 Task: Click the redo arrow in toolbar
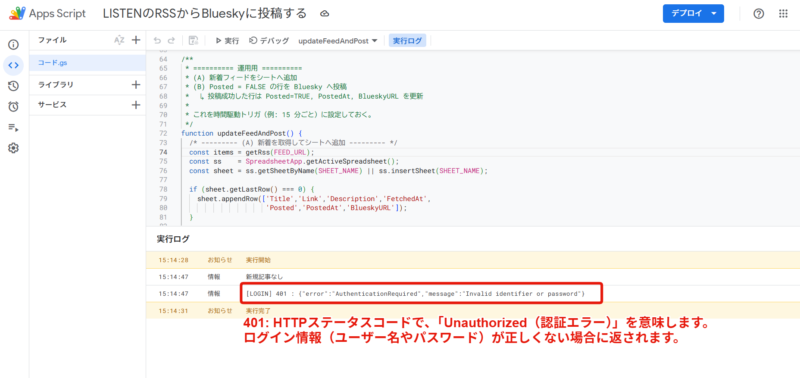click(171, 41)
